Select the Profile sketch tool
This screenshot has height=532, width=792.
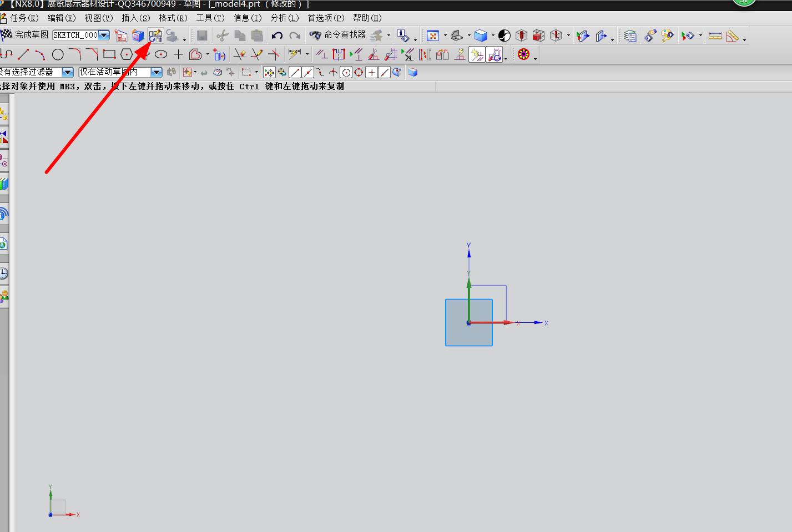(x=7, y=54)
